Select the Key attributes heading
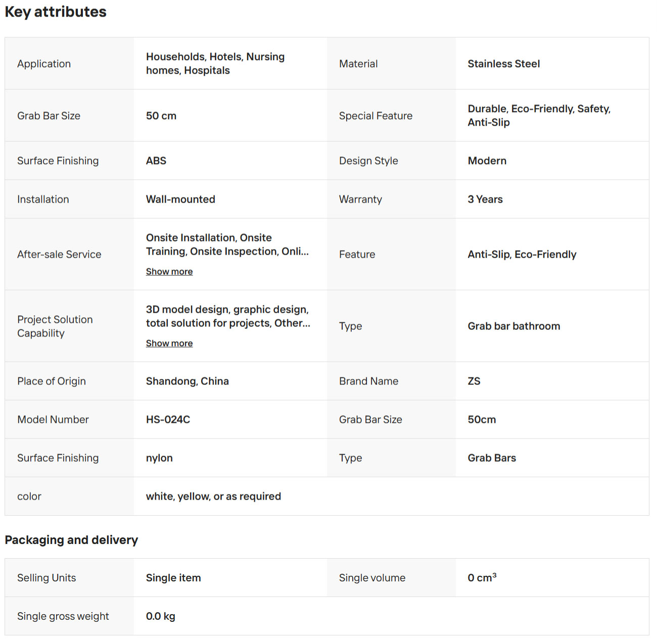The height and width of the screenshot is (644, 657). pyautogui.click(x=56, y=12)
